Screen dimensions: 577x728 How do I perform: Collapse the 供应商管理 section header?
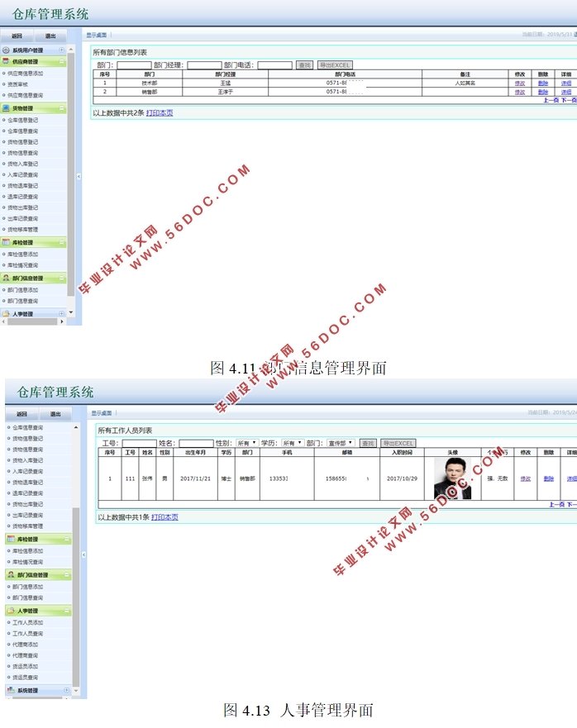[62, 62]
